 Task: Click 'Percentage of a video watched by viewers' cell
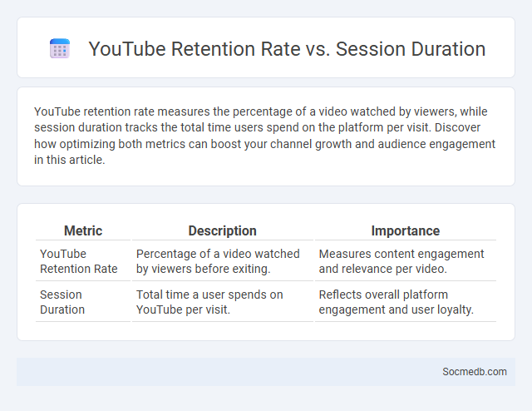coord(223,261)
